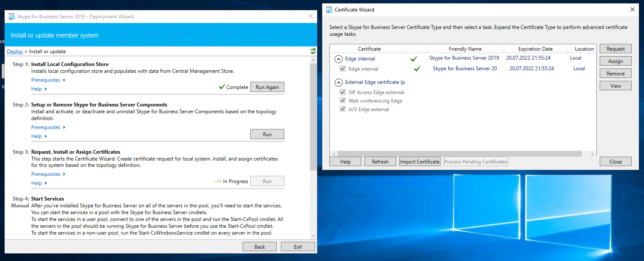Toggle the SIP Access Edge external checkbox
This screenshot has height=261, width=644.
click(343, 92)
